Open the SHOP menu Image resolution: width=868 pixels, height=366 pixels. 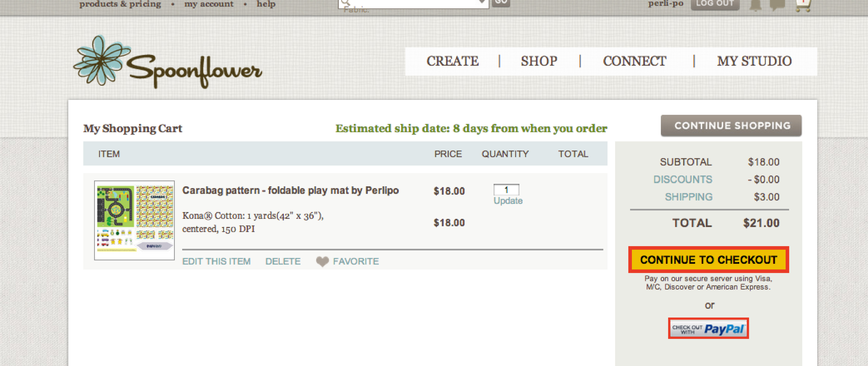pos(539,61)
